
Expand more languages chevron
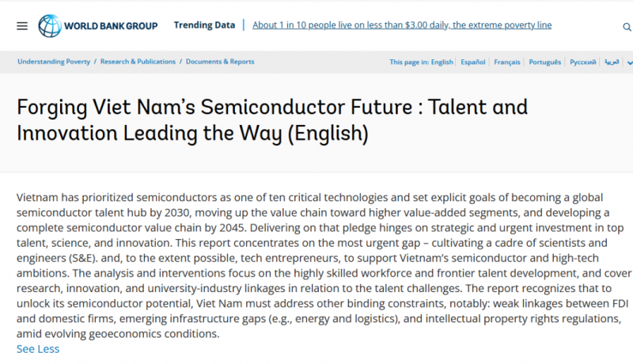coord(630,63)
